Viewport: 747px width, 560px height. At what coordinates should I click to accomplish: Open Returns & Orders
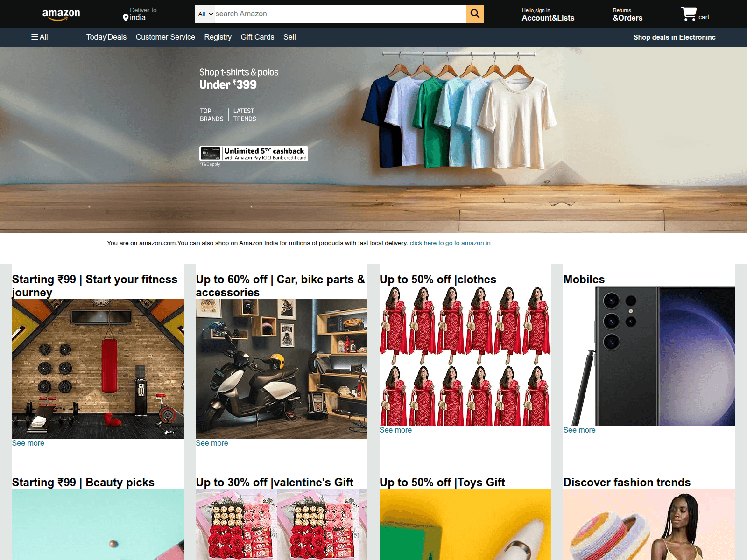tap(627, 14)
